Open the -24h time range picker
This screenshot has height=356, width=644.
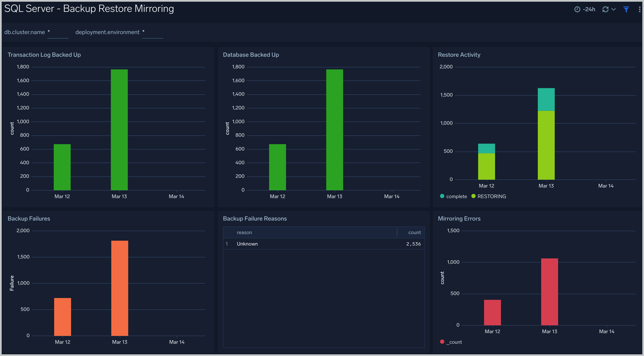pyautogui.click(x=585, y=10)
